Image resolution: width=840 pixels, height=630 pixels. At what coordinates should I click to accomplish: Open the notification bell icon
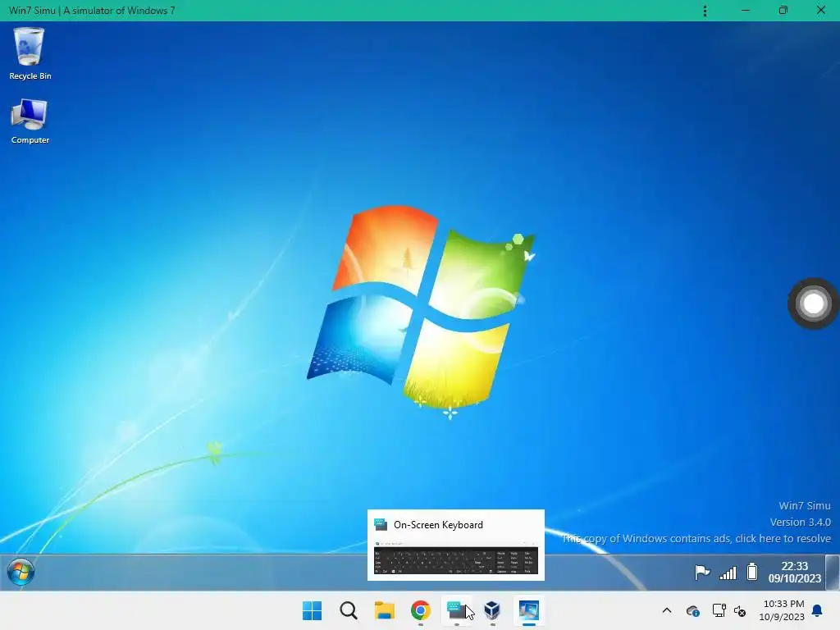[818, 610]
